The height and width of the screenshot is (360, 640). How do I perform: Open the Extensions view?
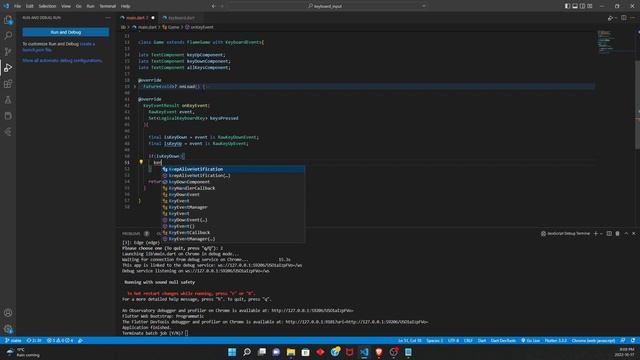[8, 84]
